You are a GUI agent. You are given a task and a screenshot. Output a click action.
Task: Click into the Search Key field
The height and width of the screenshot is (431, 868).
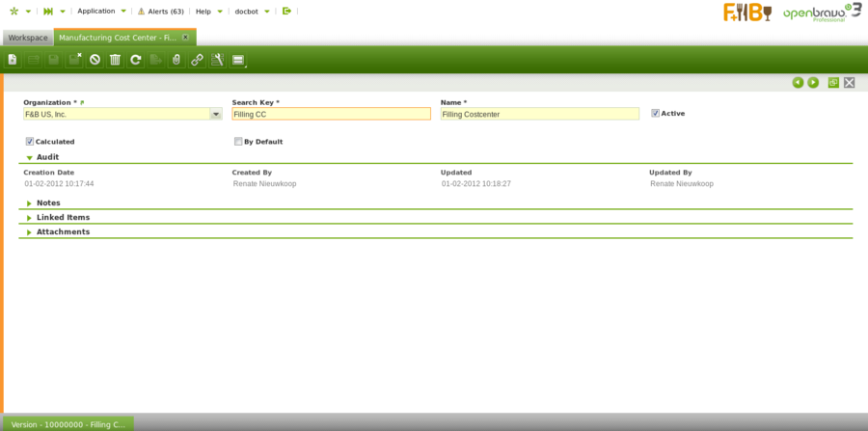(x=331, y=114)
